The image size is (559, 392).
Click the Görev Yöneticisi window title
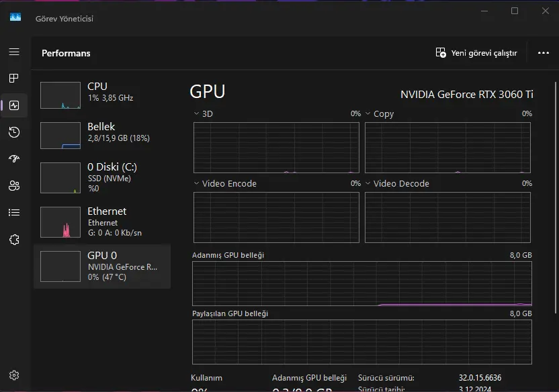(x=64, y=19)
